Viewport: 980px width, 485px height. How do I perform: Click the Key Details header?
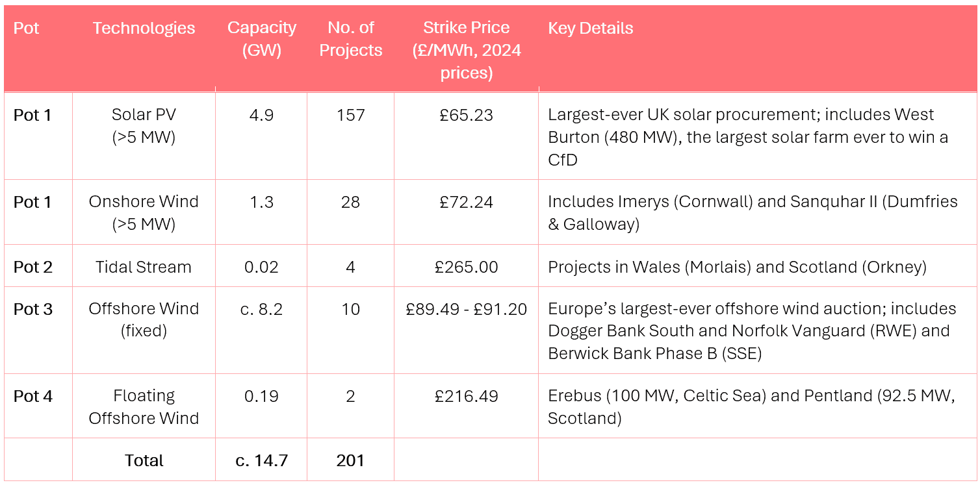[x=590, y=28]
